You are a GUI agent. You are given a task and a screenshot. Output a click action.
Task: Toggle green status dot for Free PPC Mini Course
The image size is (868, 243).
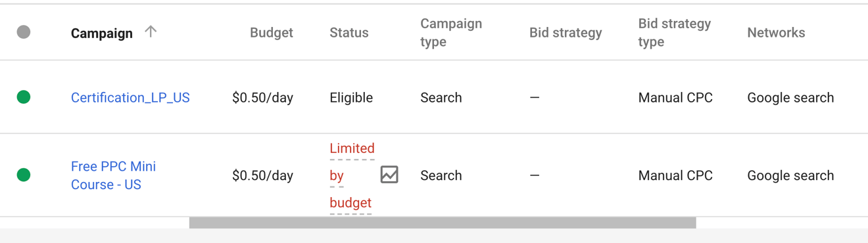tap(24, 175)
